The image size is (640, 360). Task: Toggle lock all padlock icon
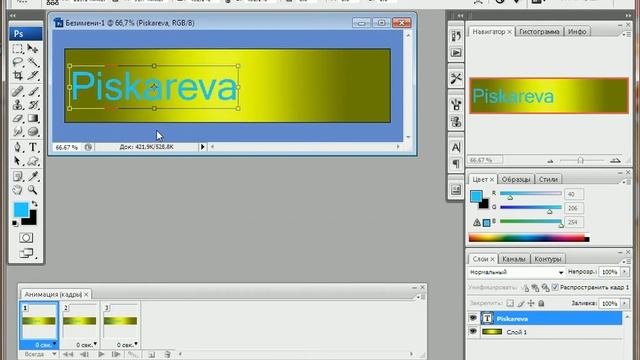(x=541, y=303)
